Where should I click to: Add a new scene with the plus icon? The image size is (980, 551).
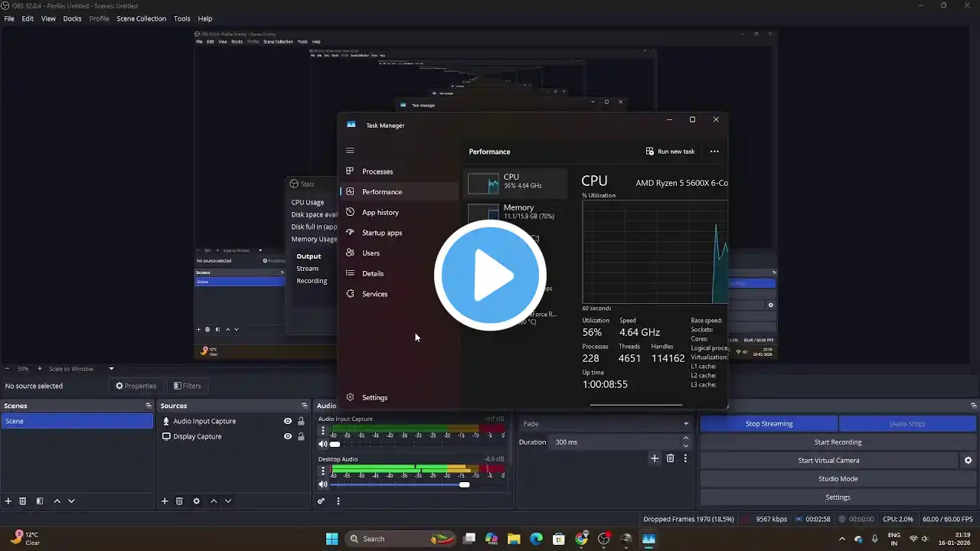point(8,501)
